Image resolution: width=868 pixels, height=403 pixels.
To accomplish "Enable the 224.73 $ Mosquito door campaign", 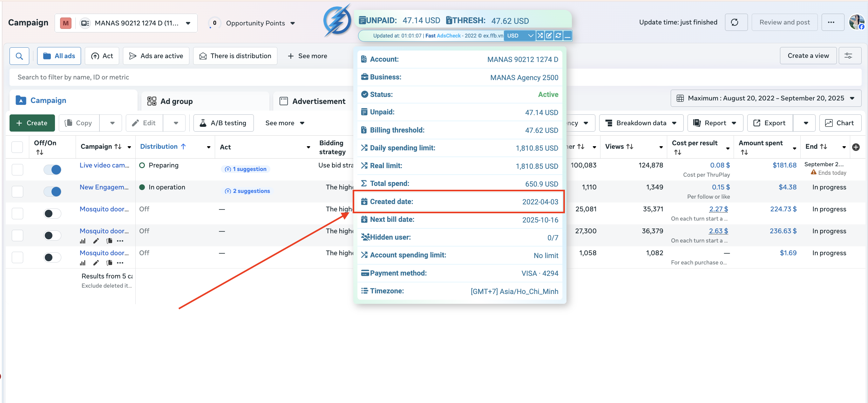I will pos(52,213).
